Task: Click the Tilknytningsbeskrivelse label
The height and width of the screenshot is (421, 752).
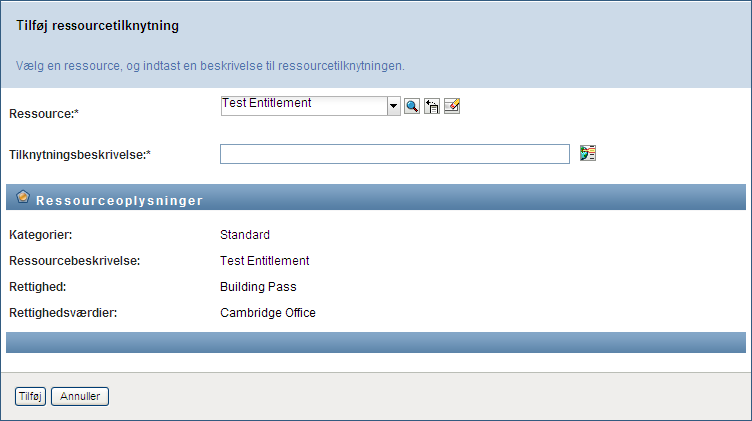Action: pyautogui.click(x=85, y=155)
